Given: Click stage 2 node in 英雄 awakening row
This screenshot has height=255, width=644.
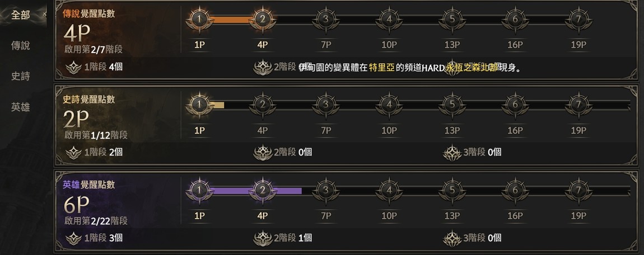Looking at the screenshot, I should tap(262, 190).
